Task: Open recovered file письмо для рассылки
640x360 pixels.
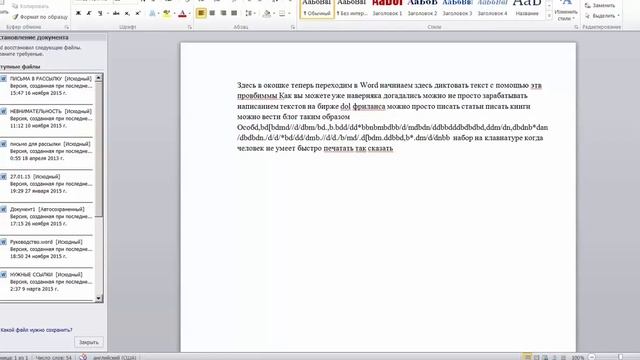Action: (47, 151)
